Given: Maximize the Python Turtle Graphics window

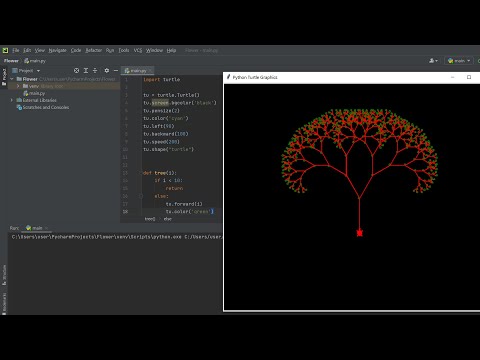Looking at the screenshot, I should 469,77.
